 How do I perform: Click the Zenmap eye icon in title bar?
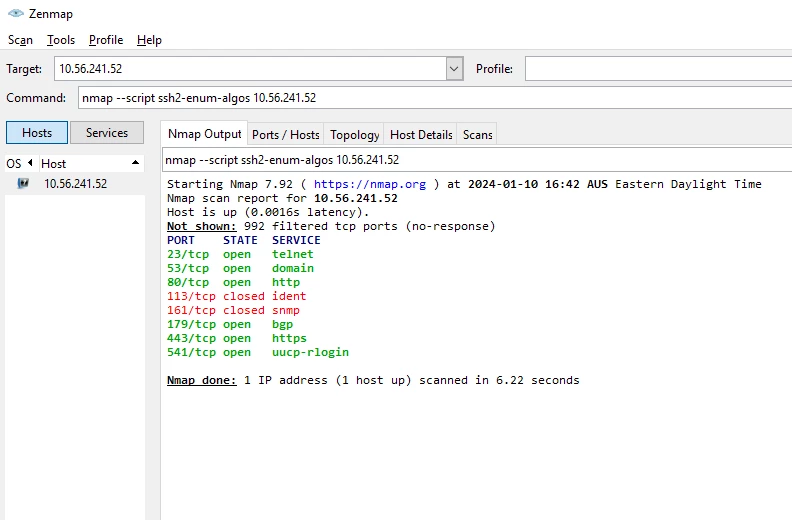point(16,14)
